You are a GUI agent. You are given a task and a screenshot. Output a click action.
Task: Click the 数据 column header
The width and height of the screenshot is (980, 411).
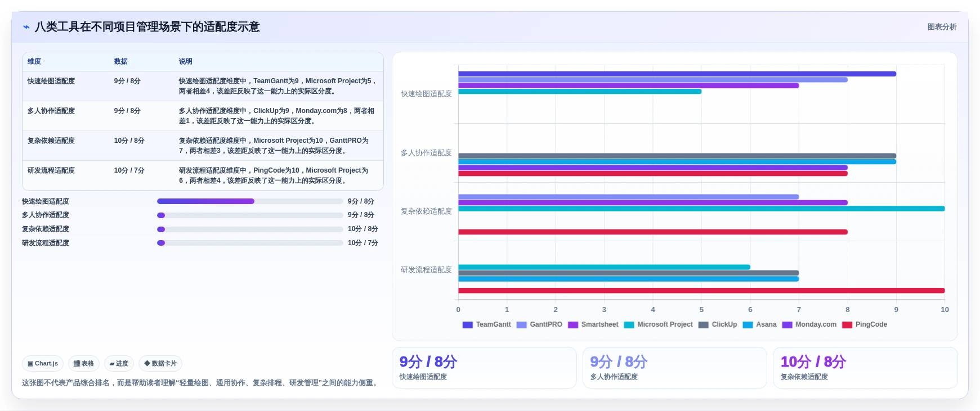pyautogui.click(x=121, y=62)
